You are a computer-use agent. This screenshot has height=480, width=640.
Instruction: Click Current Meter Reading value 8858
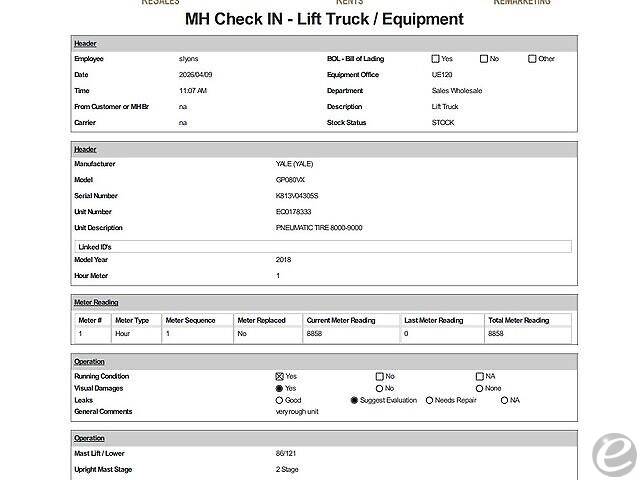point(314,333)
